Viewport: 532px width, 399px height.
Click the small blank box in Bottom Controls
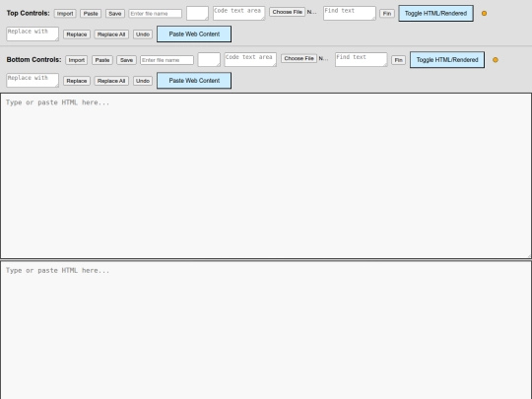(x=209, y=60)
